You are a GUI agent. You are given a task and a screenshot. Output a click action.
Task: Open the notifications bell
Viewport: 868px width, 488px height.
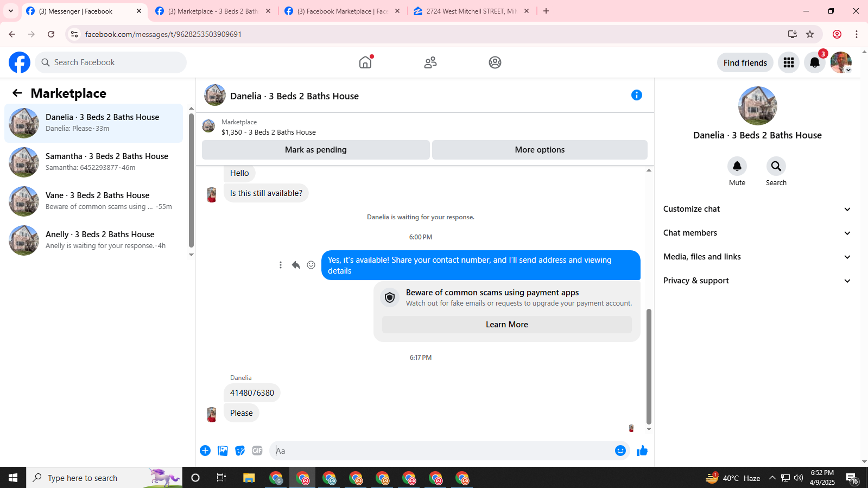point(815,62)
